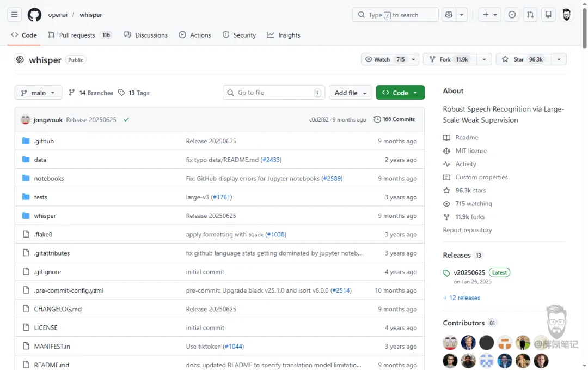Expand the Fork options dropdown arrow
The height and width of the screenshot is (370, 588).
(484, 59)
